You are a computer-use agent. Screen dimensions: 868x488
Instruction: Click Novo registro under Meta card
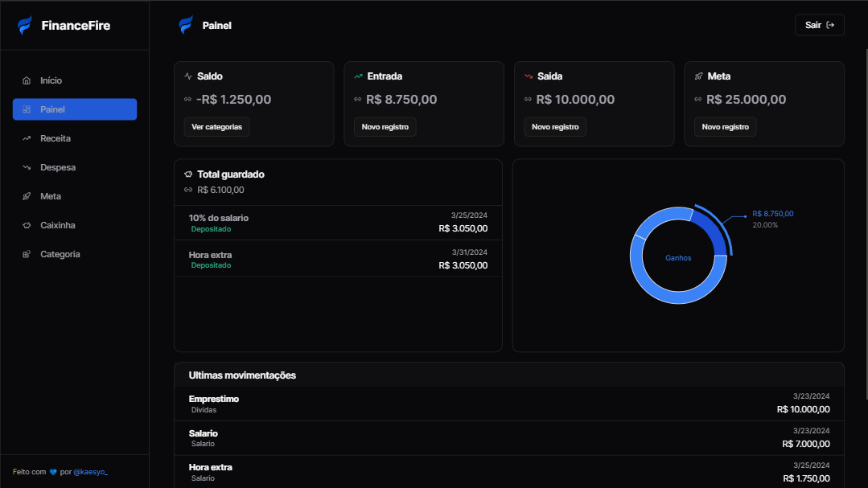coord(725,127)
